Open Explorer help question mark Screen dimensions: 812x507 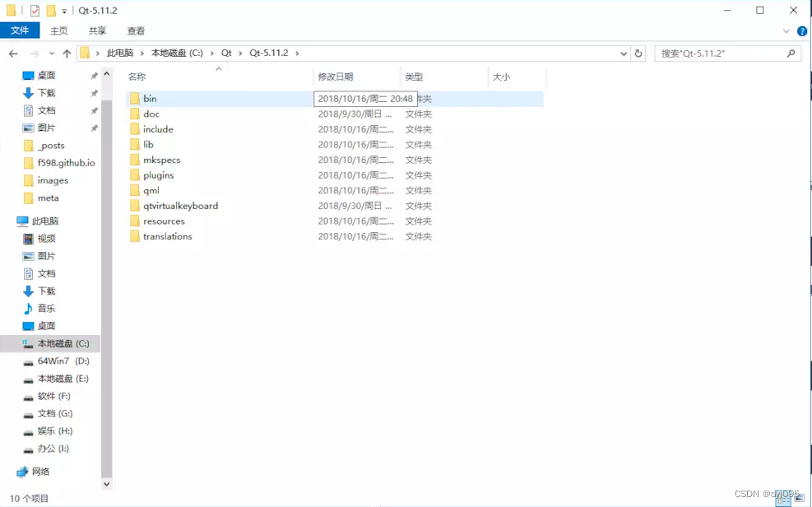(802, 31)
